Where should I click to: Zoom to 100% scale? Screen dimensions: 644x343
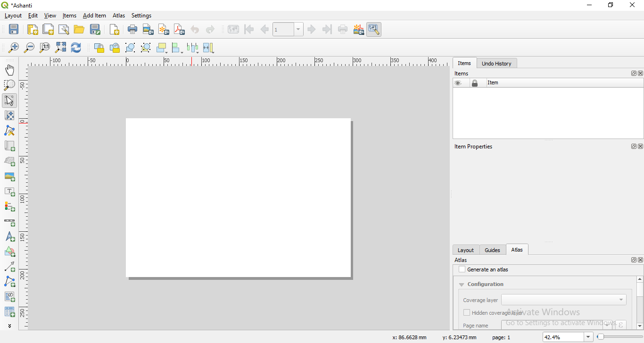(x=45, y=48)
